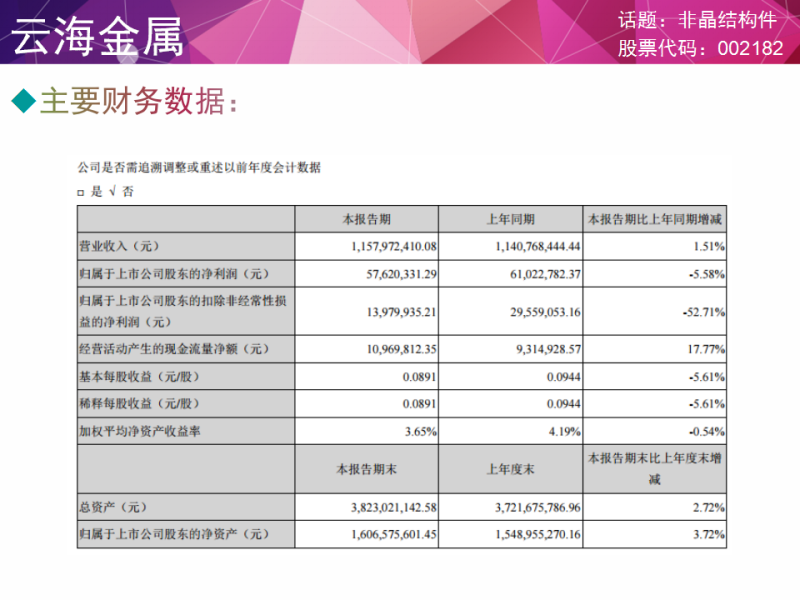800x600 pixels.
Task: Click the 稀释每股收益 row label
Action: (139, 404)
